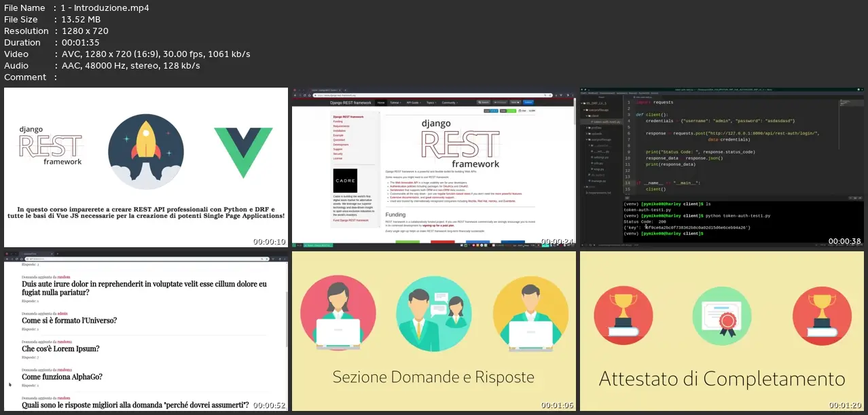The height and width of the screenshot is (415, 868).
Task: Open question 'Come funziona AlphaGo?'
Action: tap(62, 377)
